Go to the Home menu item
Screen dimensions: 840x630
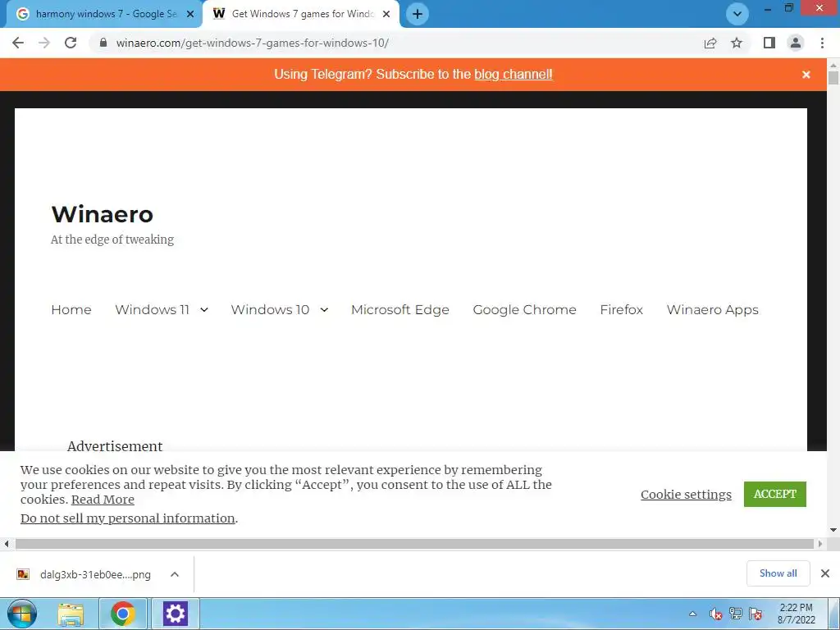click(71, 309)
